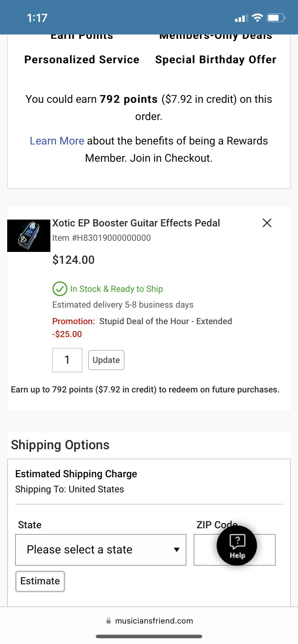Follow the Learn More rewards link

pos(57,141)
